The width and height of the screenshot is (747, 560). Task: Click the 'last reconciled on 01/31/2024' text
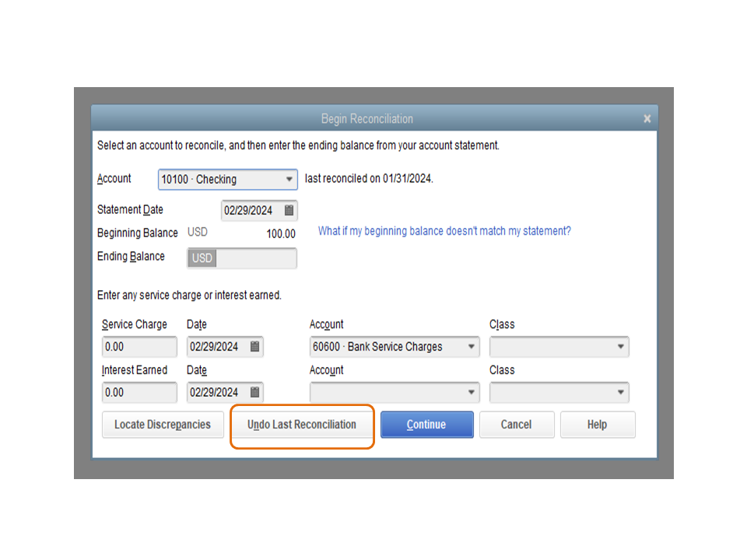coord(369,179)
